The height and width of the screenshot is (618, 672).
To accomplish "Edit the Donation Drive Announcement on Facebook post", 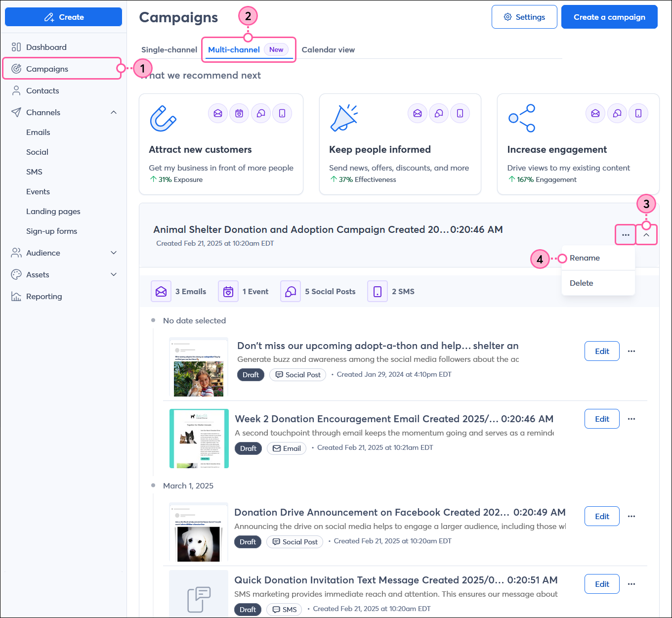I will (601, 516).
